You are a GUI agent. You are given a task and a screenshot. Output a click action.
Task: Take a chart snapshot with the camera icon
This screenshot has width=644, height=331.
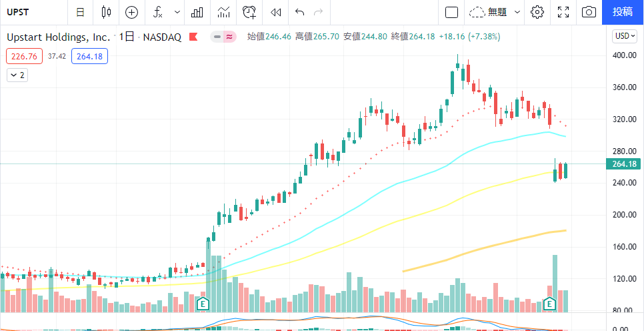[589, 12]
